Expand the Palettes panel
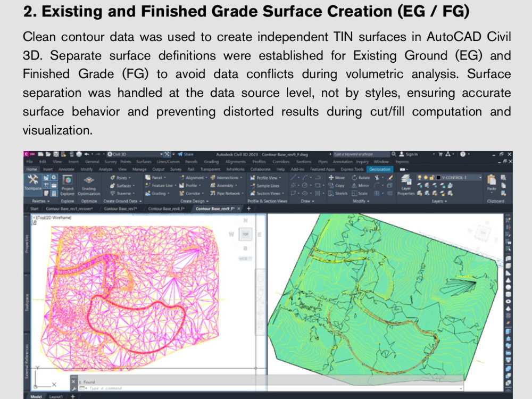 click(x=41, y=201)
